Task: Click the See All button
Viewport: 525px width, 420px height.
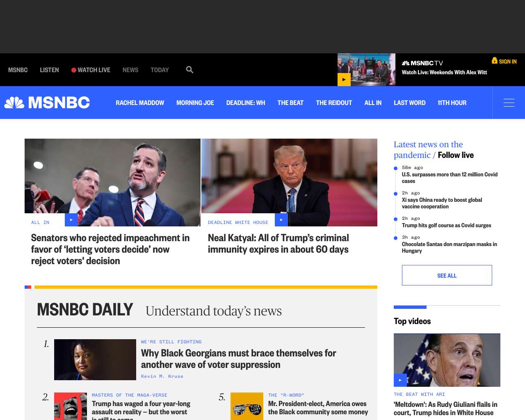Action: (447, 275)
